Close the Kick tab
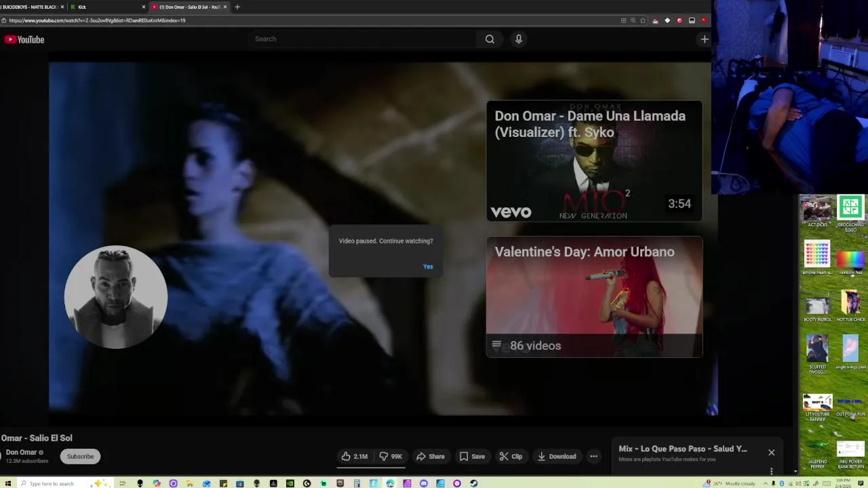 pyautogui.click(x=143, y=7)
